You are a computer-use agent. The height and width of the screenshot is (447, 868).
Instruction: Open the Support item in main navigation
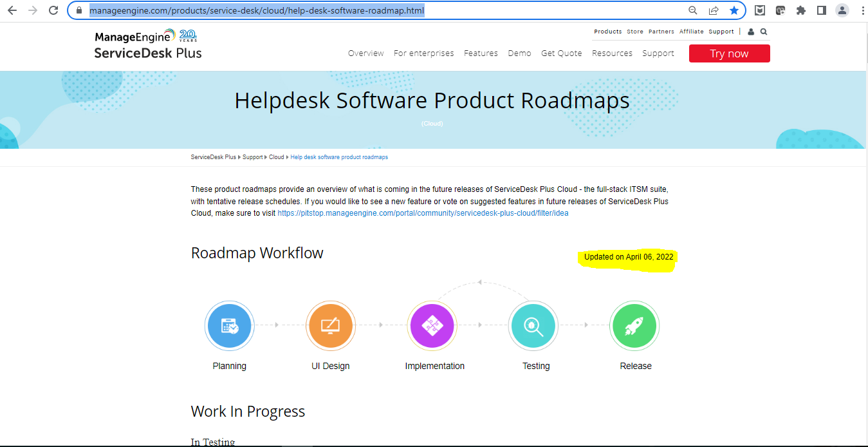[658, 53]
